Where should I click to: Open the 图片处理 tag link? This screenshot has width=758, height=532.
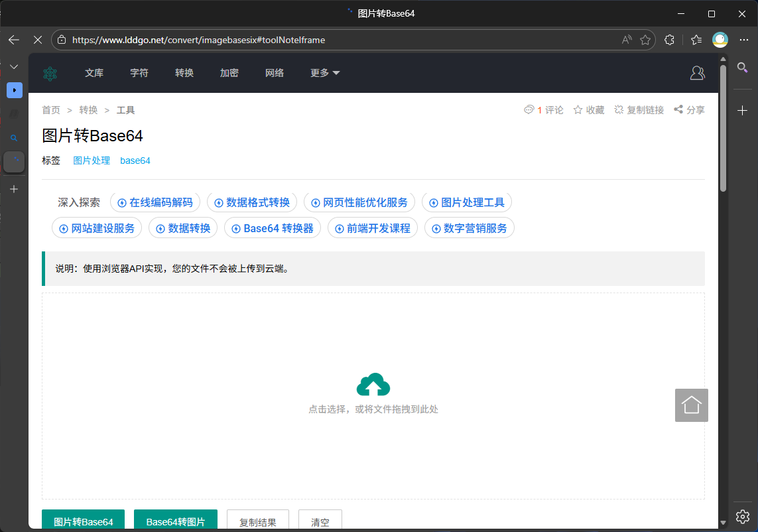click(x=92, y=161)
